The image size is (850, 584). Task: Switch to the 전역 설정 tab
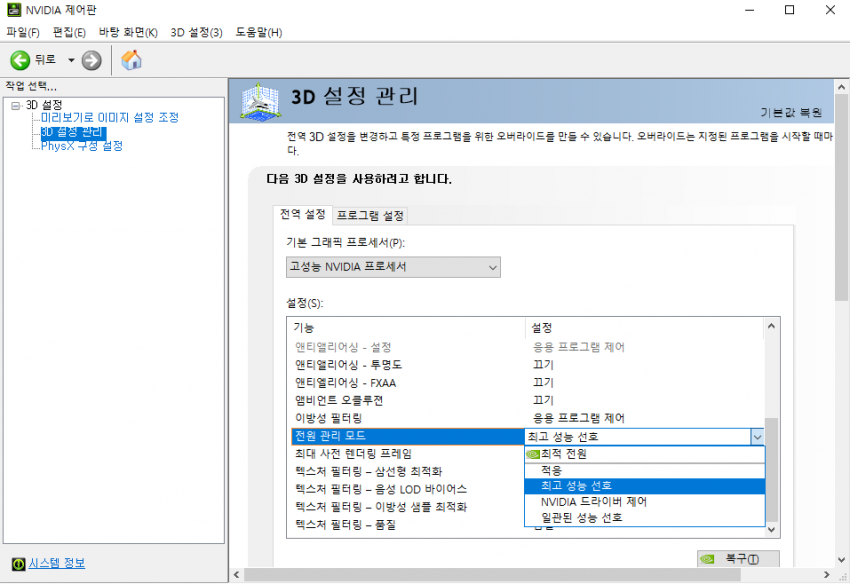click(302, 214)
